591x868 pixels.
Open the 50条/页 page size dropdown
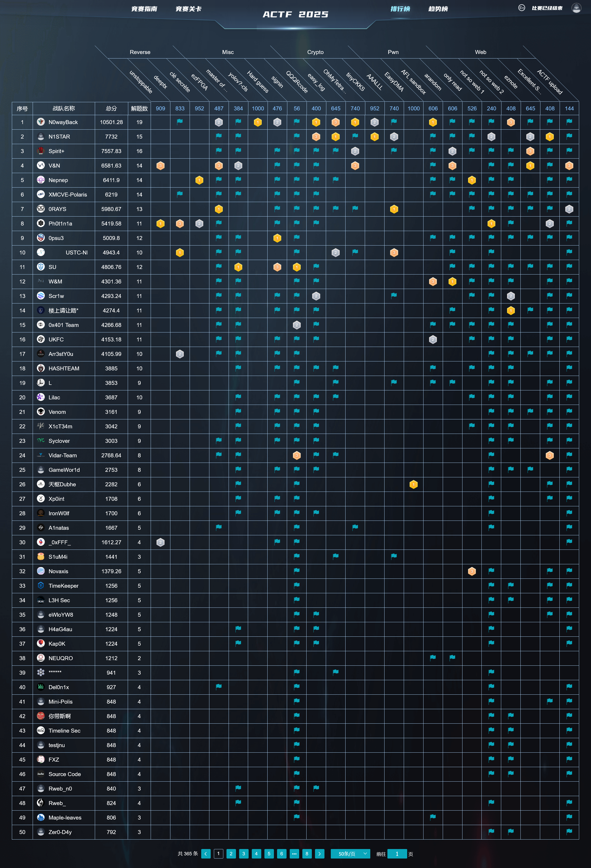click(x=350, y=854)
